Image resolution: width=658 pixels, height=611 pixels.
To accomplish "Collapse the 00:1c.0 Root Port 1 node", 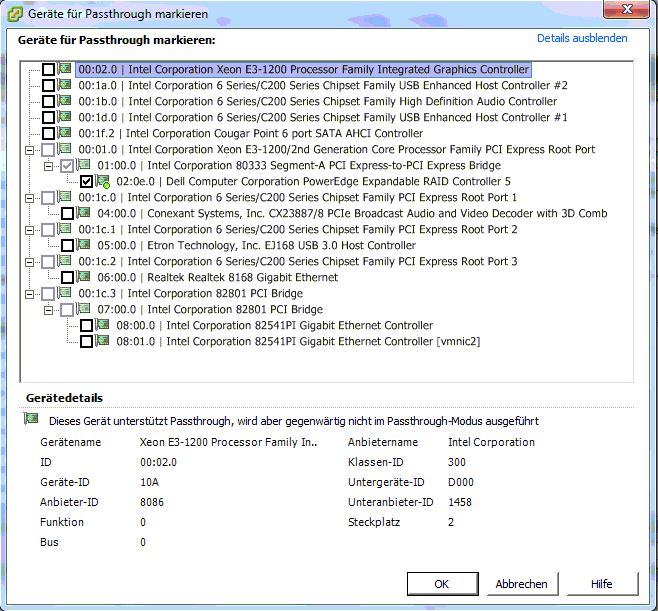I will tap(29, 198).
